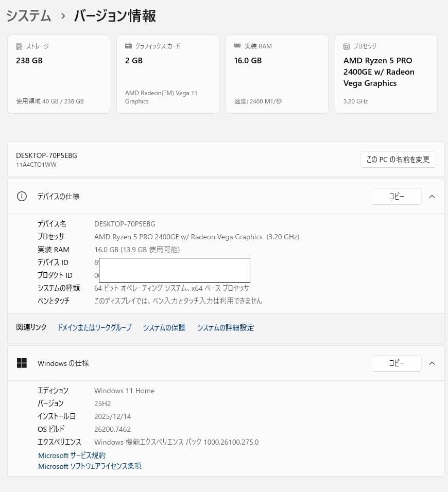Image resolution: width=448 pixels, height=492 pixels.
Task: Open Microsoft サービス規約
Action: click(72, 455)
